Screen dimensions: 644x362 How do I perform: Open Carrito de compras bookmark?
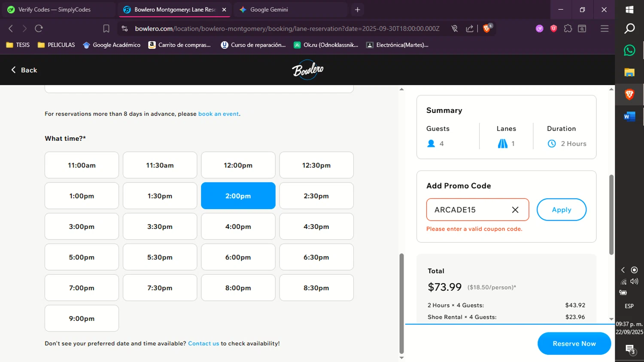click(x=179, y=45)
